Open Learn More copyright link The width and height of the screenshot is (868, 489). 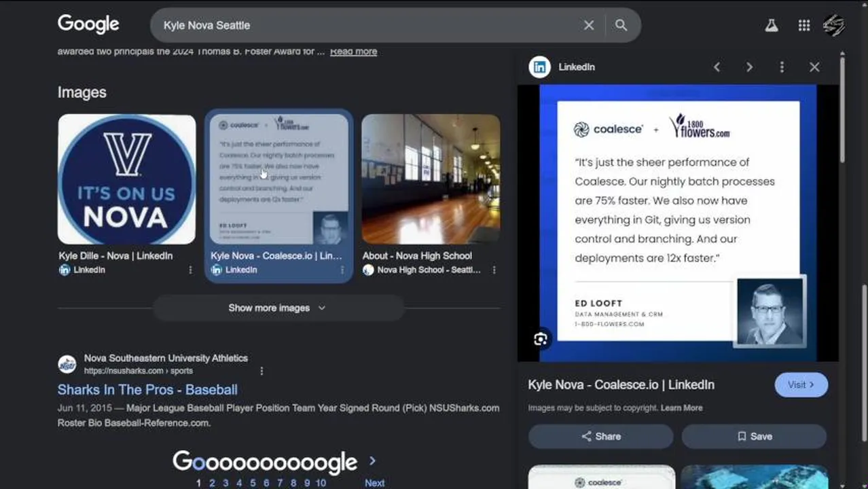(682, 408)
